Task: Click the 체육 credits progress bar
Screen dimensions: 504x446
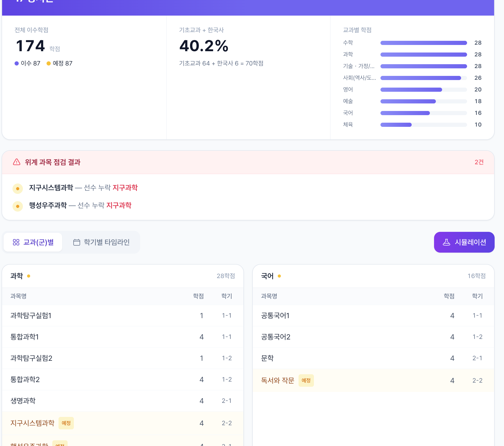Action: [424, 125]
